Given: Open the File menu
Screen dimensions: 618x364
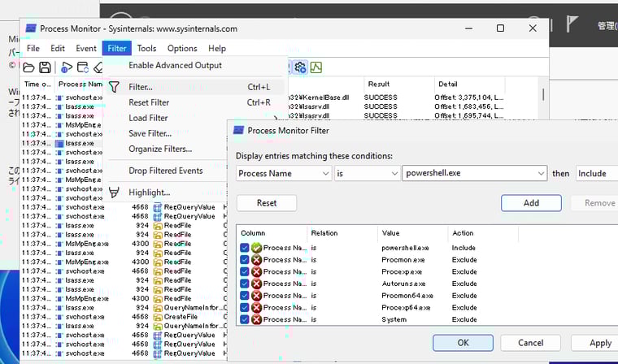Looking at the screenshot, I should 33,49.
